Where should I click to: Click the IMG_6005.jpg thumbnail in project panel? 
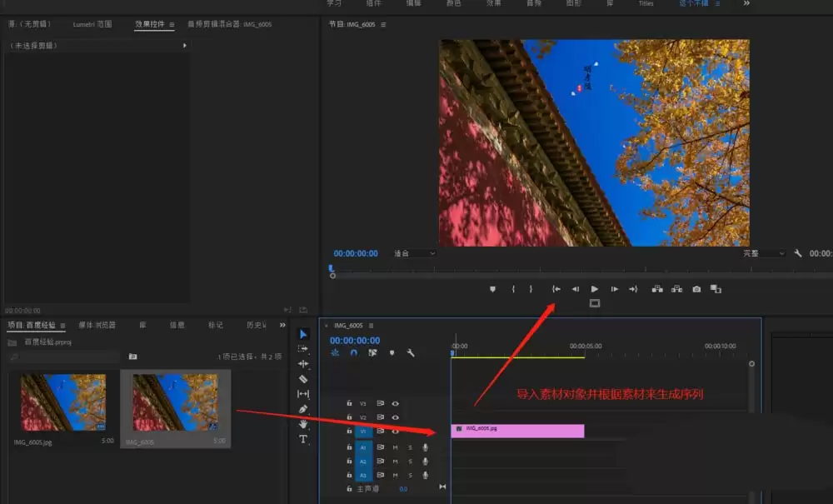pos(63,402)
